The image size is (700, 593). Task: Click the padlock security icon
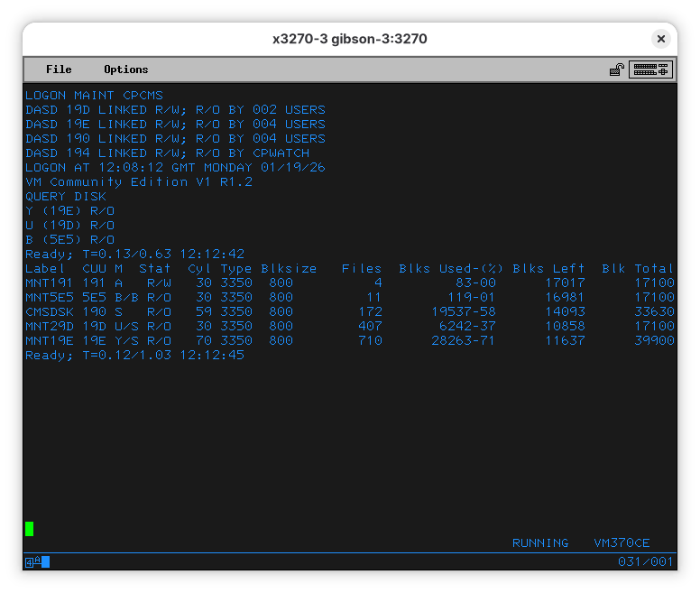[616, 69]
